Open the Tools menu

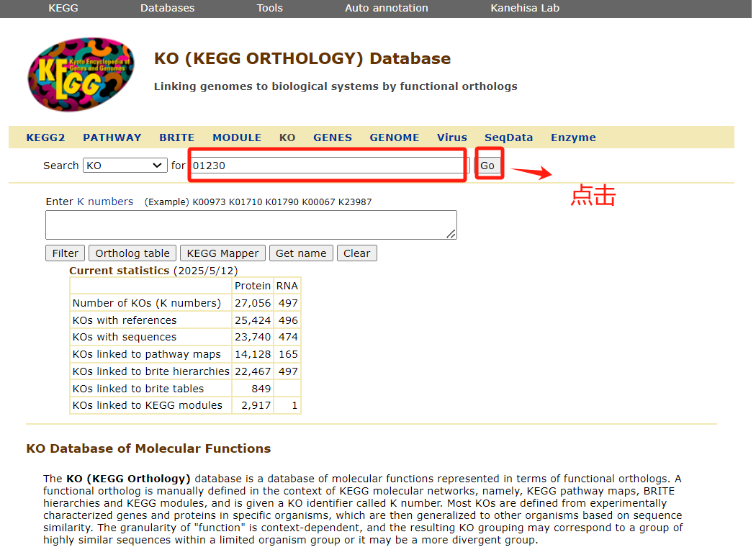click(269, 8)
